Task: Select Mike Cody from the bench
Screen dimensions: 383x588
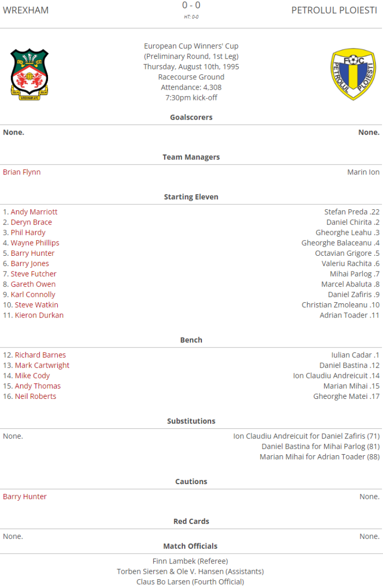Action: 32,375
